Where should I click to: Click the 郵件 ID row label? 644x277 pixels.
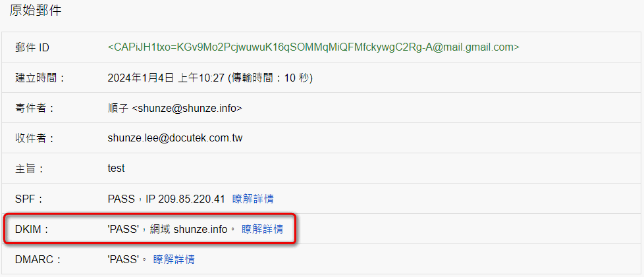coord(32,47)
